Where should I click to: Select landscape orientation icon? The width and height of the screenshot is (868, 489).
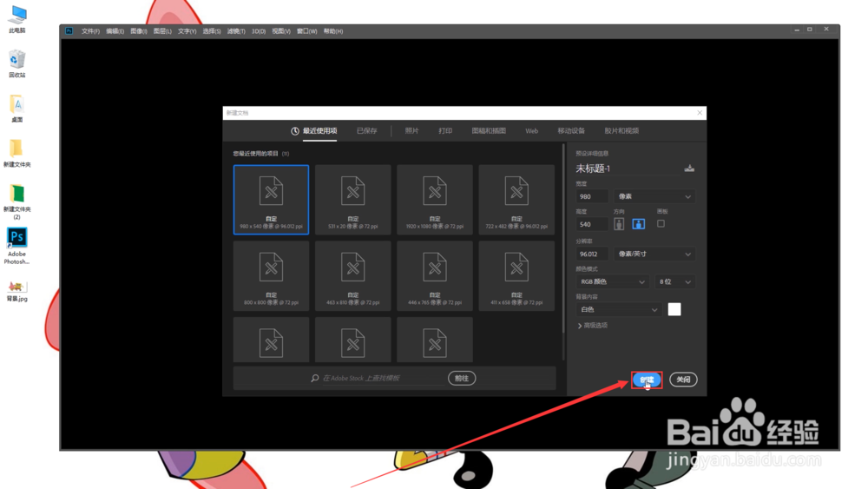[x=638, y=224]
